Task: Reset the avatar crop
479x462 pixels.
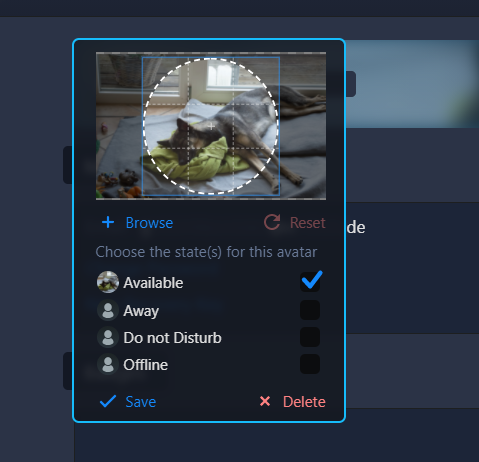Action: point(308,223)
